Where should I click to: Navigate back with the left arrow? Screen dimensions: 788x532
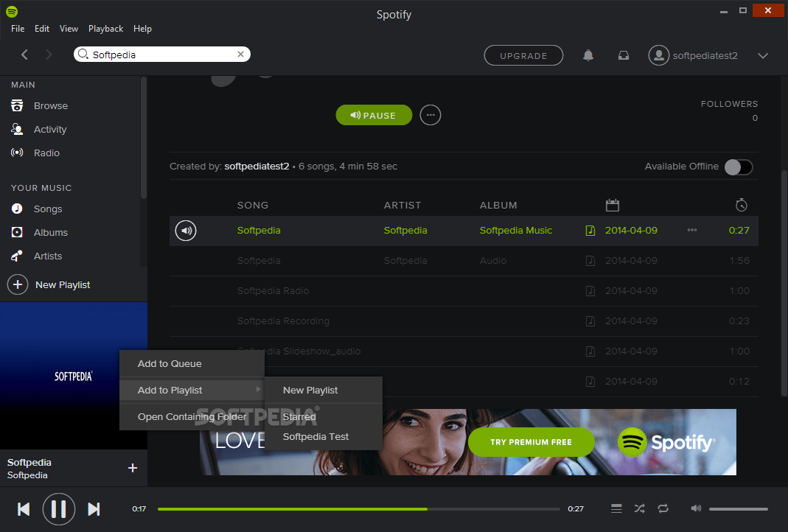[24, 55]
